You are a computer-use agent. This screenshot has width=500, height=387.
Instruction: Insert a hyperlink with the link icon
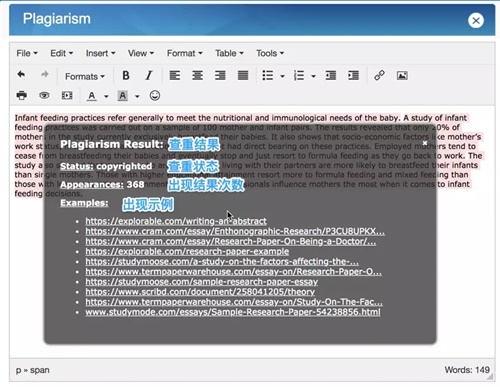pyautogui.click(x=379, y=75)
